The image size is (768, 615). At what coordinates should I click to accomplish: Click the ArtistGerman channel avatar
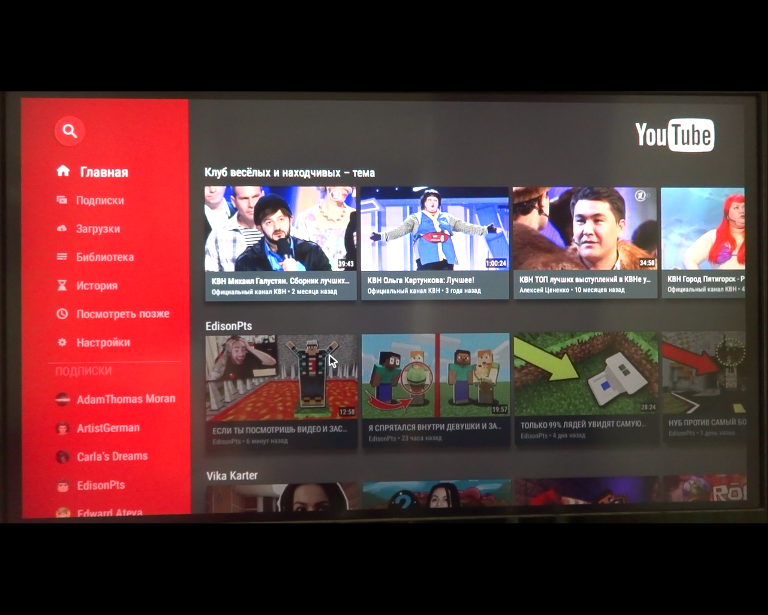tap(62, 428)
